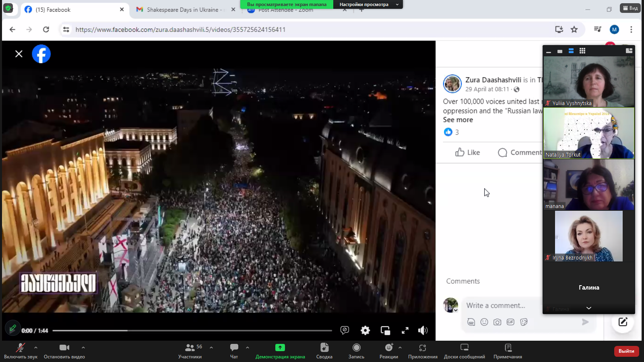Mute the Facebook video volume
This screenshot has height=362, width=644.
(x=423, y=331)
